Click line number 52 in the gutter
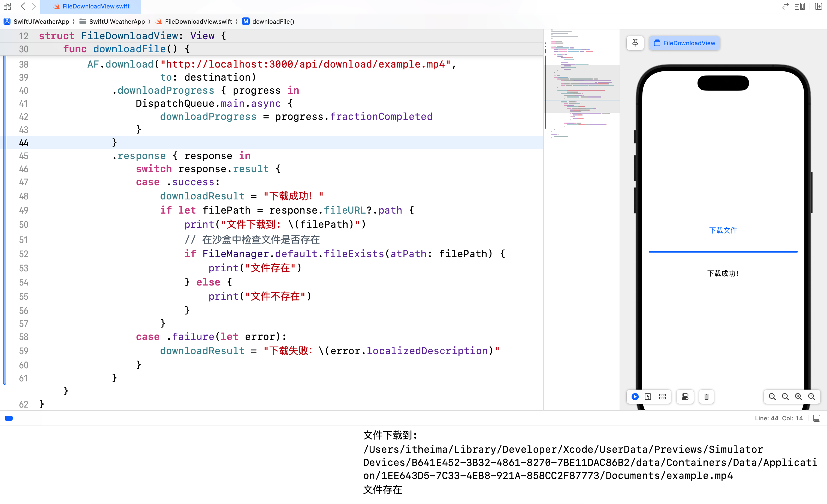827x504 pixels. point(23,254)
